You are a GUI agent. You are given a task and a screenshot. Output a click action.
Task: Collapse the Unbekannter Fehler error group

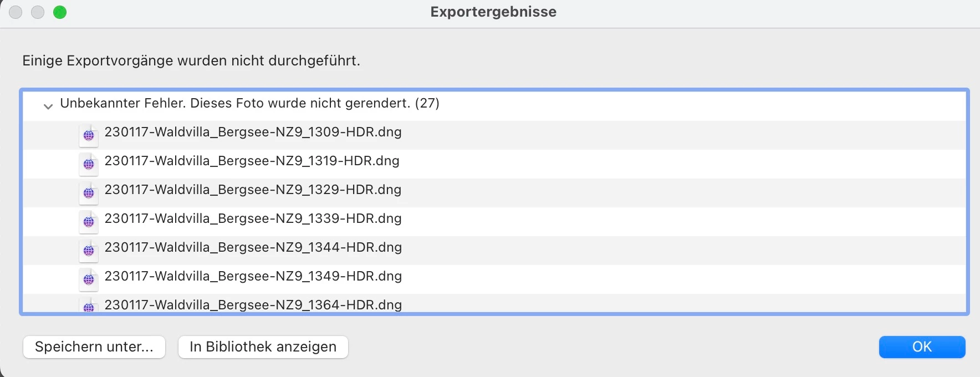(x=48, y=106)
